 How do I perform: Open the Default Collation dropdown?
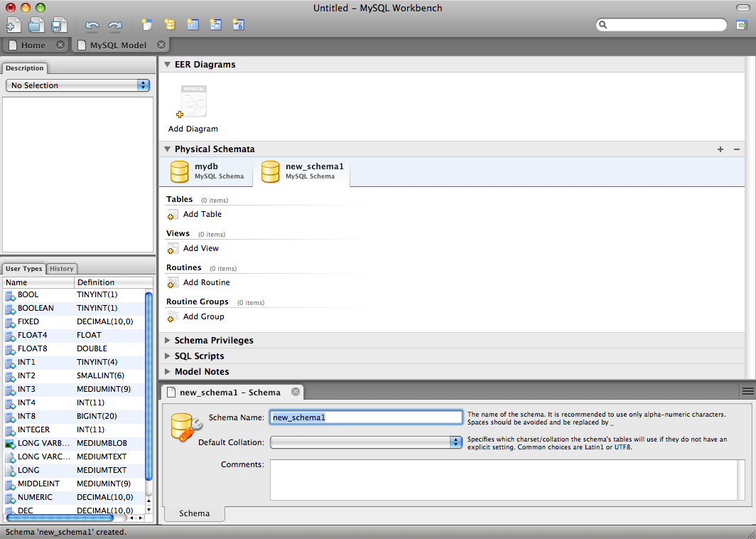[x=366, y=442]
